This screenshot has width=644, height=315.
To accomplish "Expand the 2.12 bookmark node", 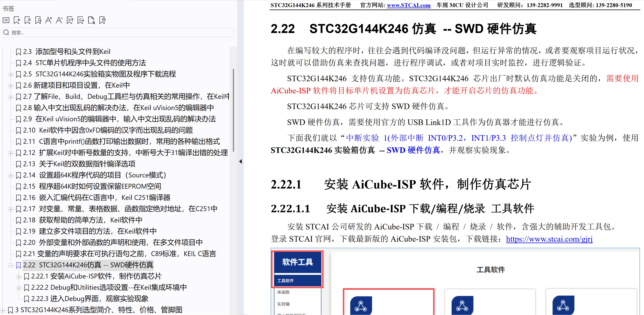I will coord(10,153).
